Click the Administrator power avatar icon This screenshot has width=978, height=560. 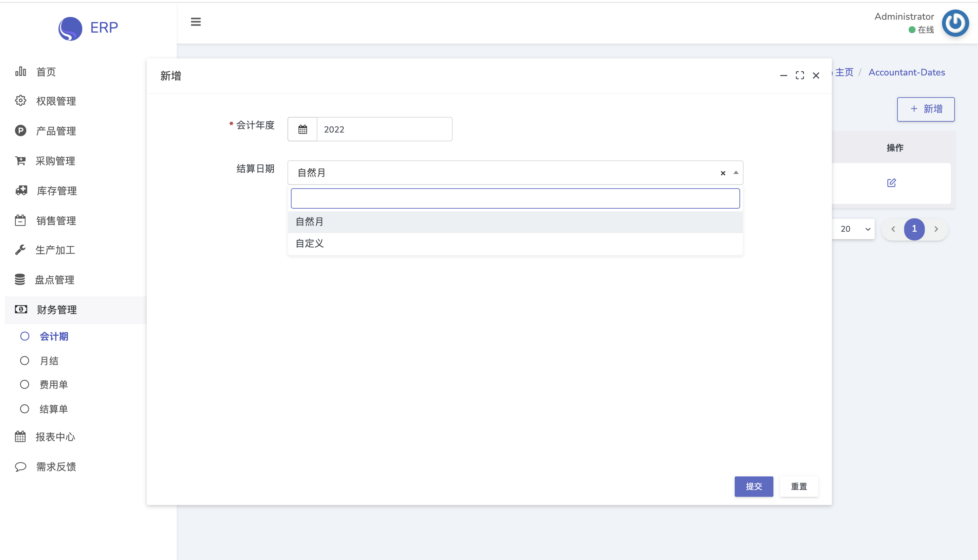pyautogui.click(x=955, y=23)
